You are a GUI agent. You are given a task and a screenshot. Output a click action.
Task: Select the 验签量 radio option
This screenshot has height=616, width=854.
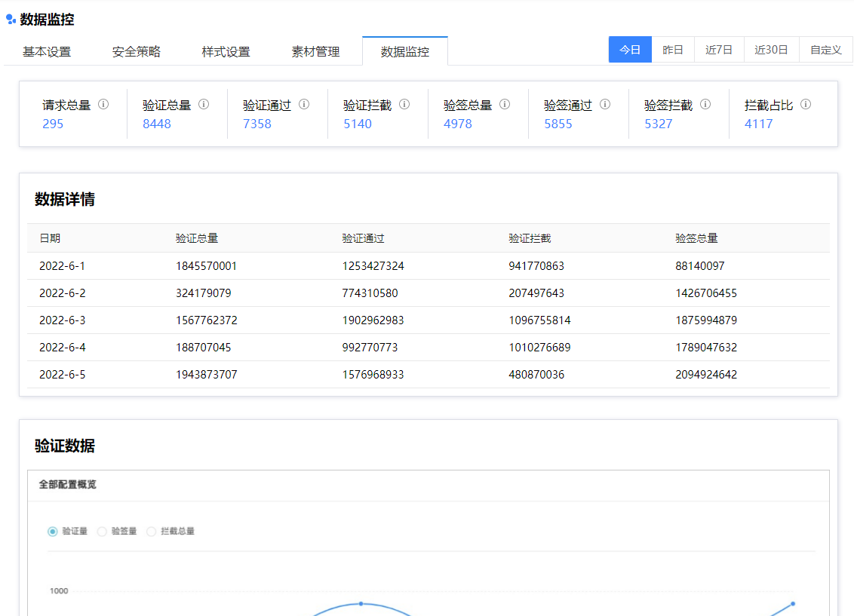pos(102,532)
